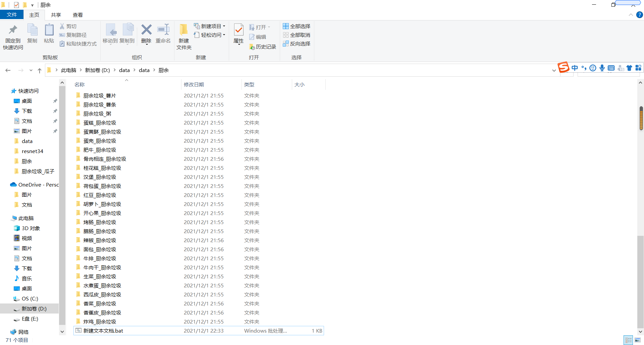Image resolution: width=644 pixels, height=345 pixels.
Task: Open 历史记录 history from the ribbon
Action: click(x=263, y=47)
